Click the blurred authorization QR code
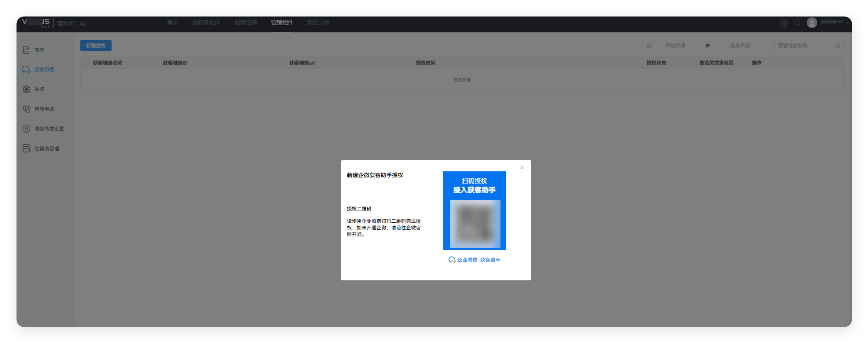The width and height of the screenshot is (868, 343). (x=475, y=224)
